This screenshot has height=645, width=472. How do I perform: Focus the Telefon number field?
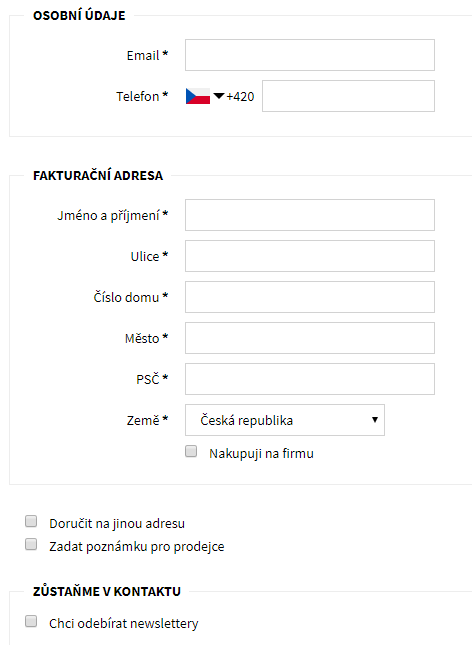pyautogui.click(x=348, y=96)
